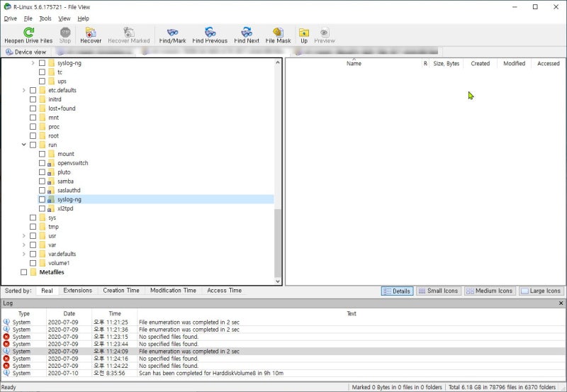Expand the var.defaults folder node

[24, 254]
